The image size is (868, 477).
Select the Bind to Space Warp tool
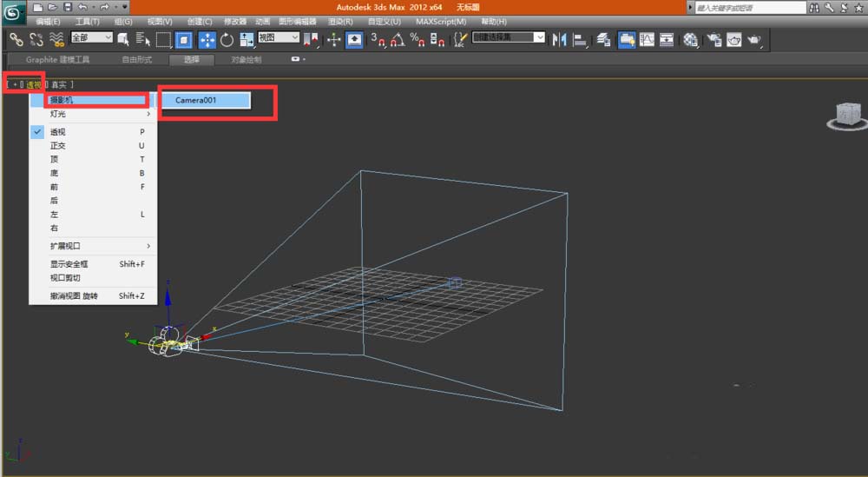[56, 39]
